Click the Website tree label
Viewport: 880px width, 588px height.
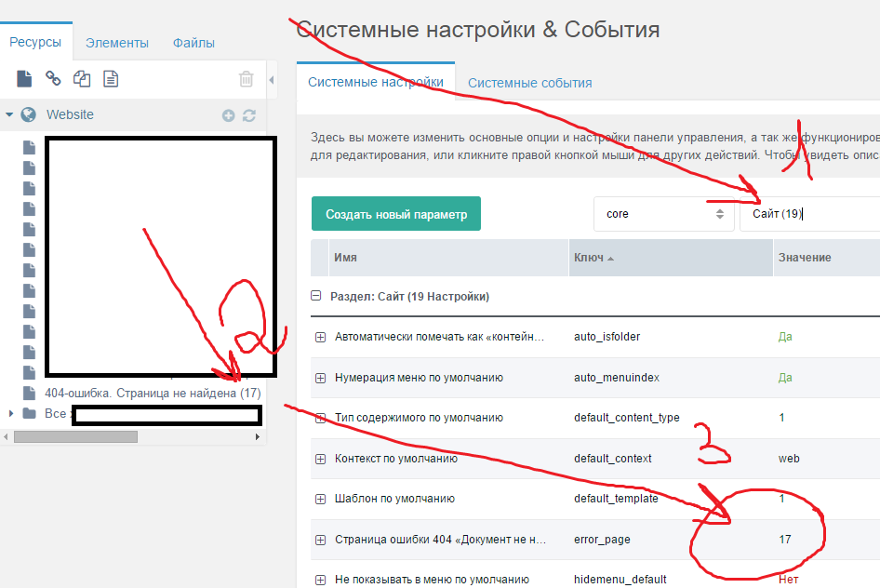70,114
